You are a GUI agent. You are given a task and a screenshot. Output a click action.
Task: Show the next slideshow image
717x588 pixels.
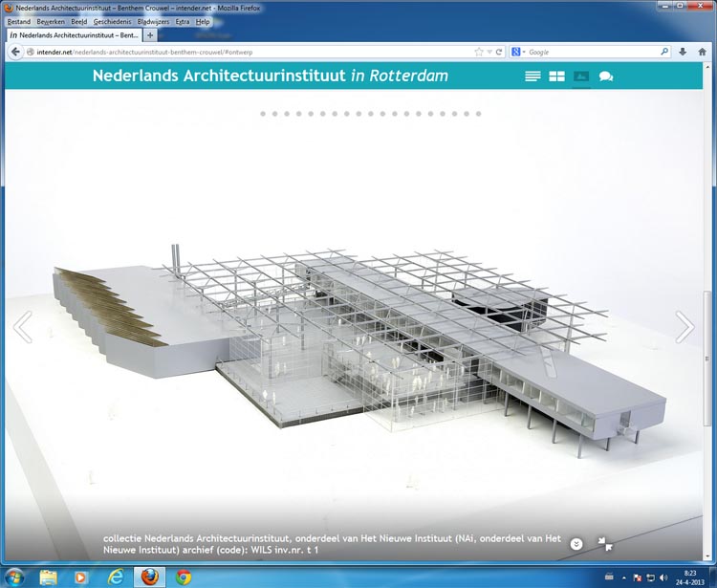coord(684,326)
